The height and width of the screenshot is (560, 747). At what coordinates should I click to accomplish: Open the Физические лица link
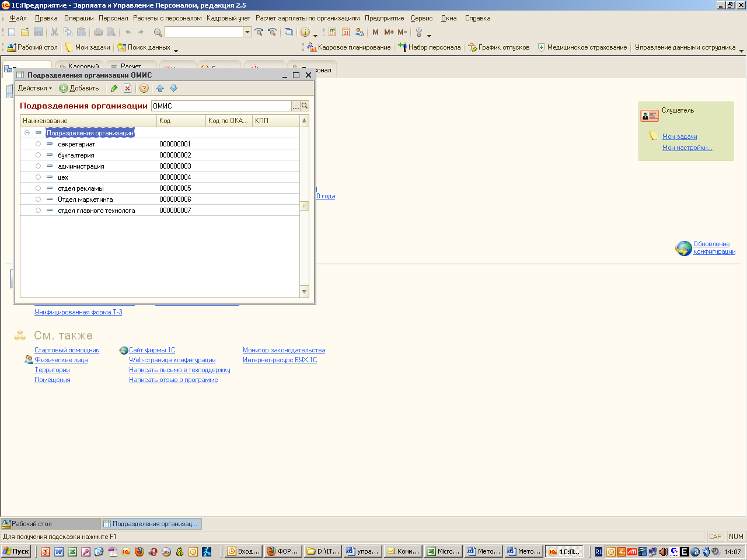point(61,360)
